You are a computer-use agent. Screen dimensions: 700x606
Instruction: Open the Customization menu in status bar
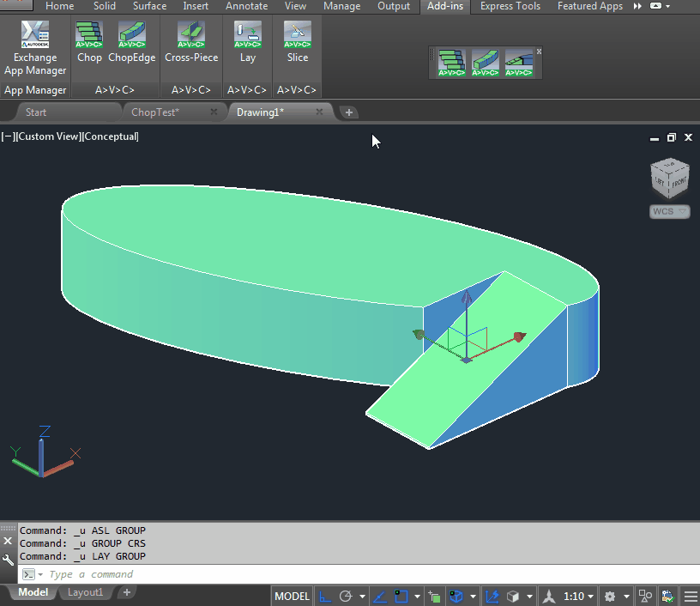pyautogui.click(x=690, y=597)
